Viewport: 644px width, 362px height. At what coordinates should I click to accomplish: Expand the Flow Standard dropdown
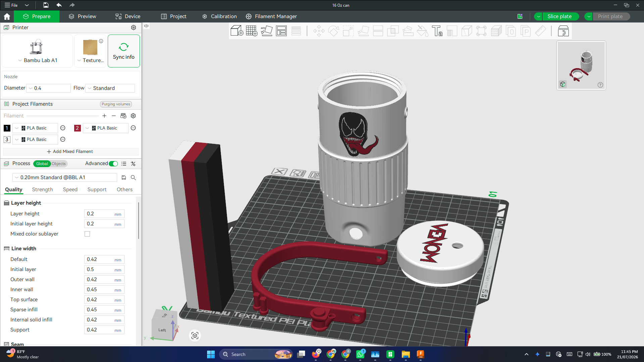pos(110,88)
